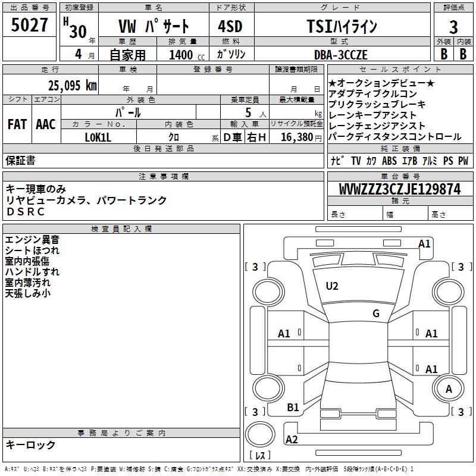The height and width of the screenshot is (476, 476).
Task: Click the レス spare tire label
Action: 260,455
